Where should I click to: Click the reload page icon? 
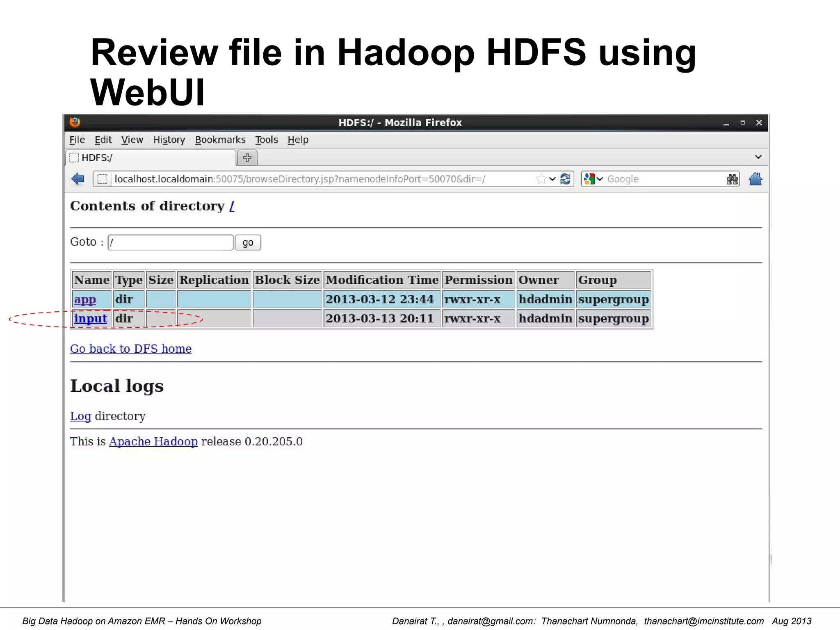(565, 179)
